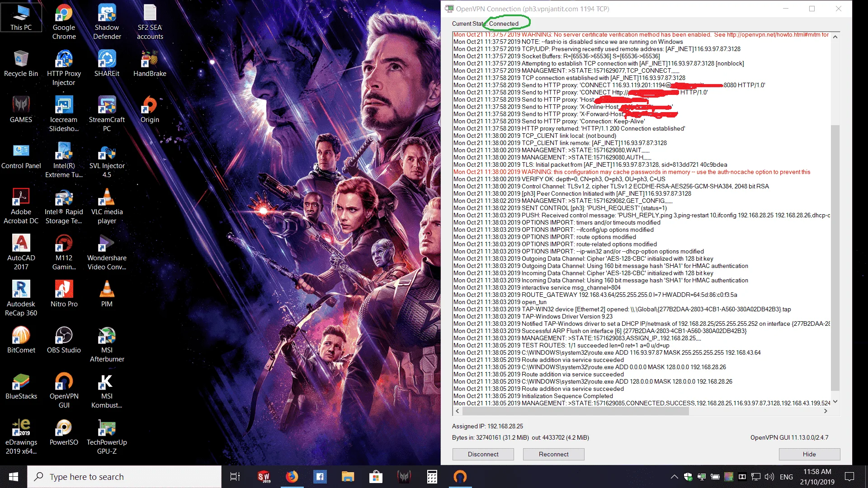Launch HTTP Proxy Injector shortcut
The width and height of the screenshot is (868, 488).
[64, 68]
